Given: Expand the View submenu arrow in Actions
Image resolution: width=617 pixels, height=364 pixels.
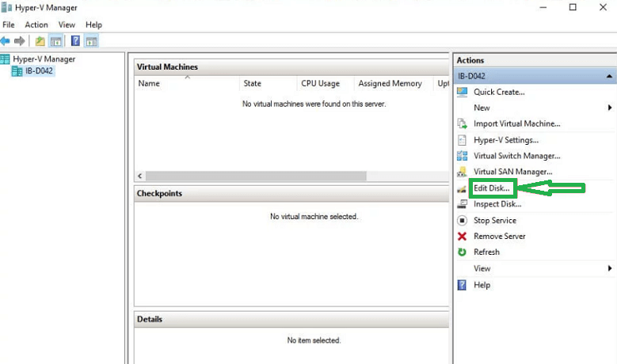Looking at the screenshot, I should [610, 268].
